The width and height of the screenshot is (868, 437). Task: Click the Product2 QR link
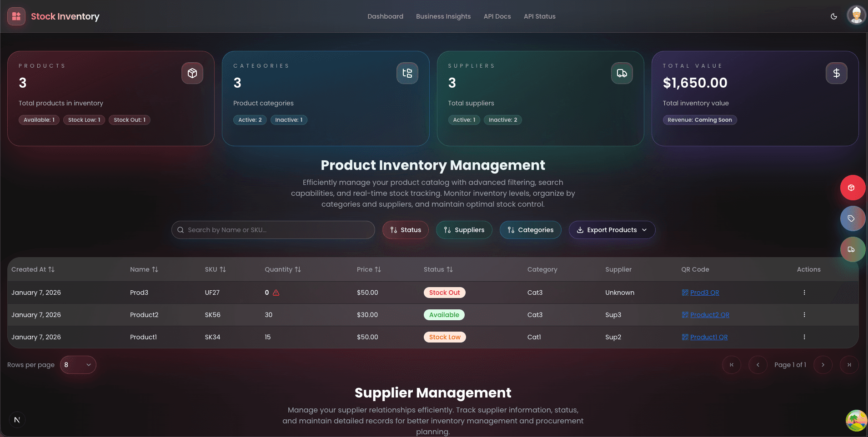(x=709, y=315)
